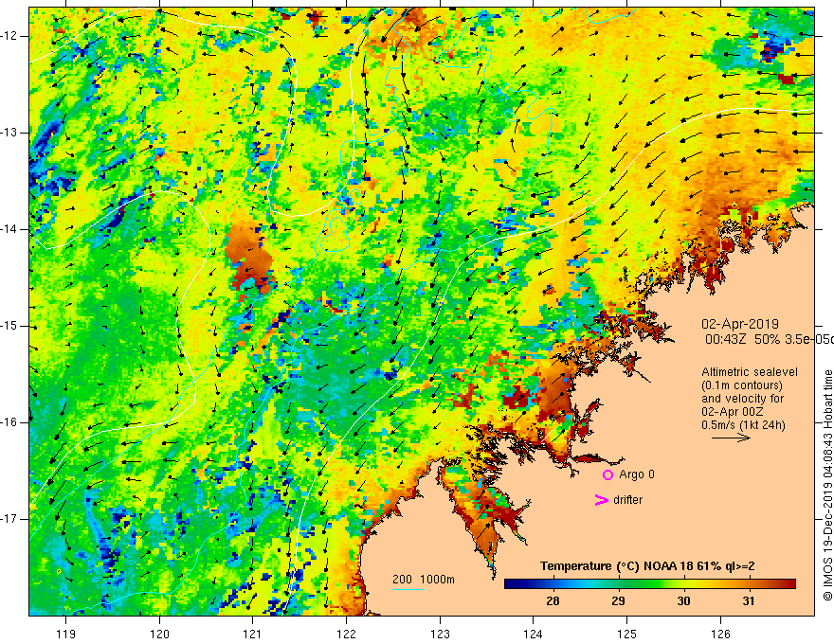Click the 'drifter' legend label
Image resolution: width=834 pixels, height=644 pixels.
[x=627, y=500]
